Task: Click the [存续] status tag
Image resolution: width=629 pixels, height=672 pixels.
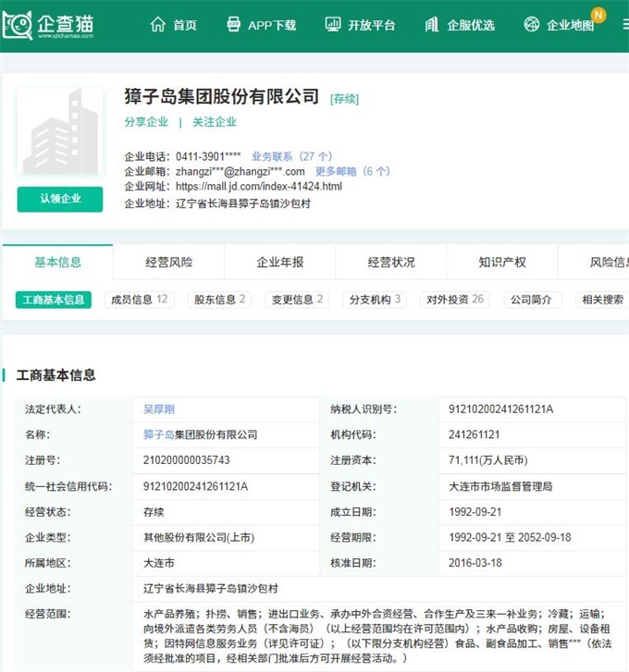Action: (x=344, y=99)
